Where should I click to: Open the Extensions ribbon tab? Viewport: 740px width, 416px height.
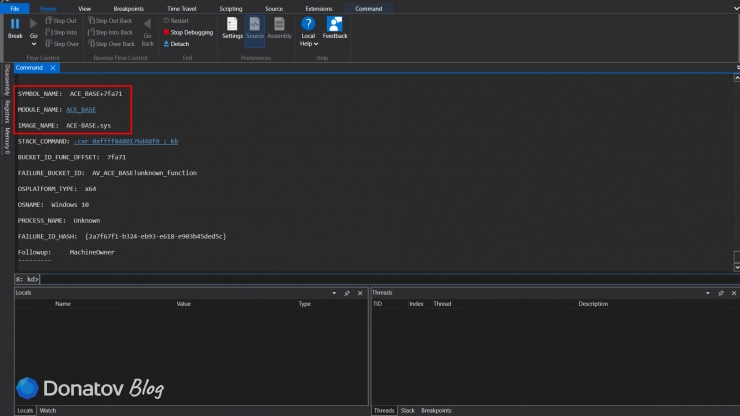pos(319,8)
